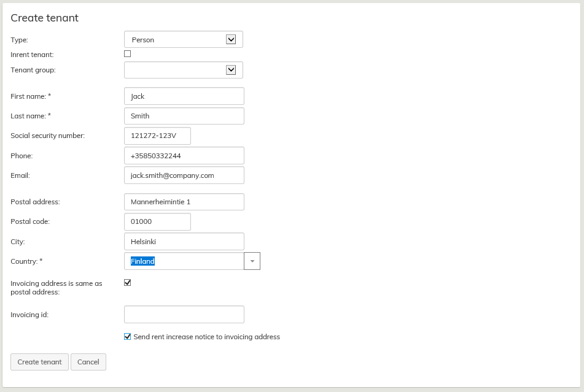Click the First name field containing Jack
This screenshot has height=392, width=584.
[184, 96]
